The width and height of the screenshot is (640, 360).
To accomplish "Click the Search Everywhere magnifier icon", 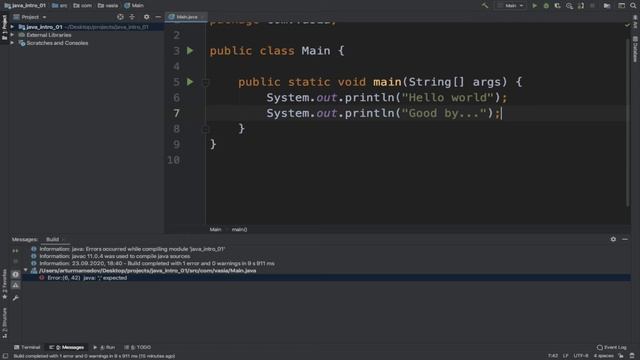I will (x=633, y=6).
